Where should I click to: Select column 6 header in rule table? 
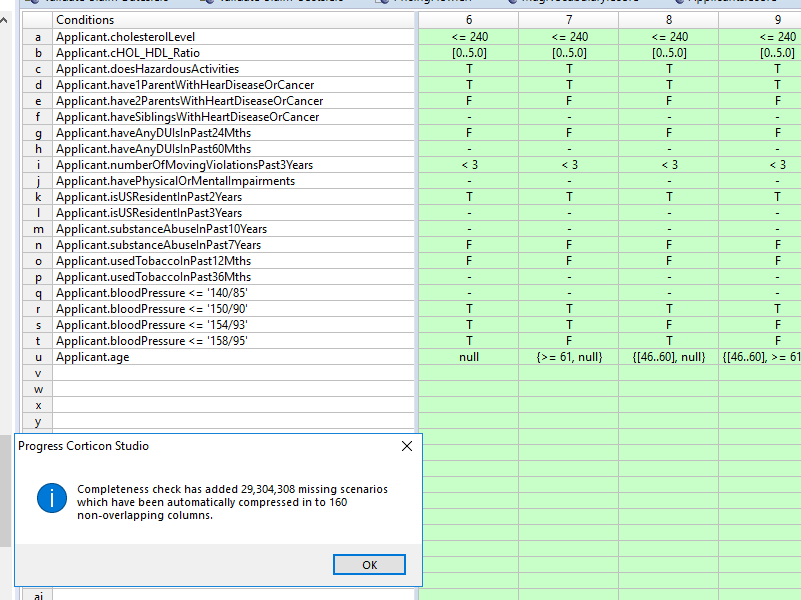point(469,20)
